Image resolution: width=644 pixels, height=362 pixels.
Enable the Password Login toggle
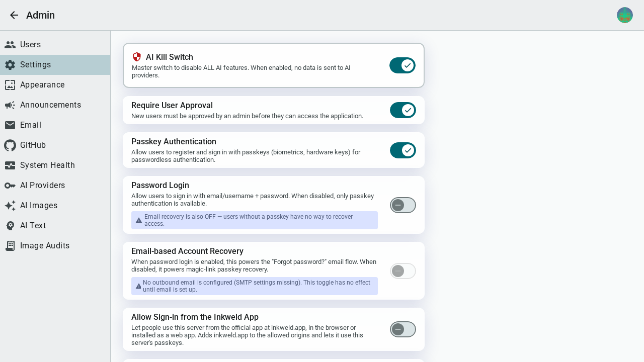(403, 205)
